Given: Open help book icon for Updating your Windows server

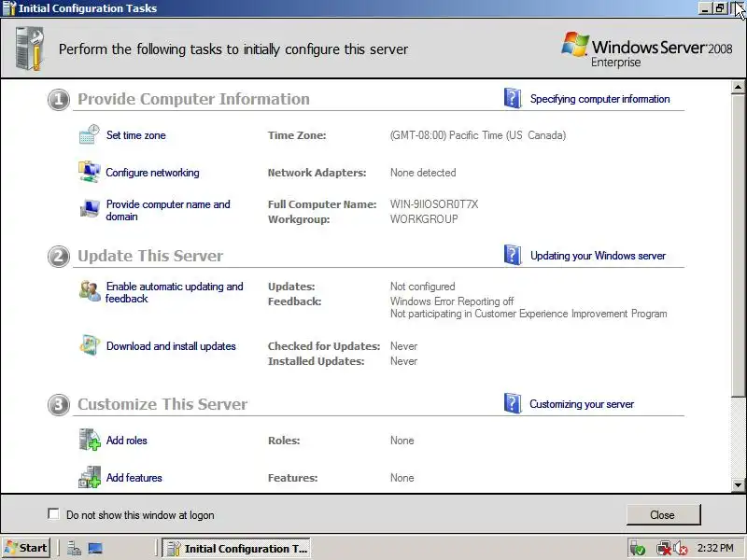Looking at the screenshot, I should (x=513, y=255).
